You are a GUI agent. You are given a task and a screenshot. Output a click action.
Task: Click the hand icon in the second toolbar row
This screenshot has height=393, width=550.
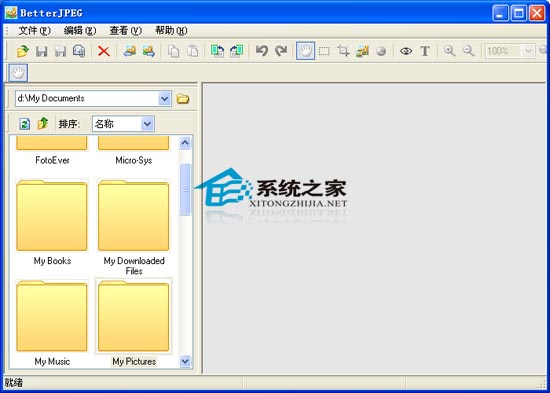pos(18,73)
